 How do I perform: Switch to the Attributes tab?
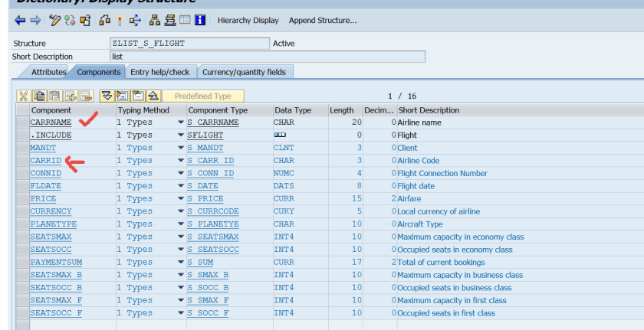pyautogui.click(x=48, y=72)
